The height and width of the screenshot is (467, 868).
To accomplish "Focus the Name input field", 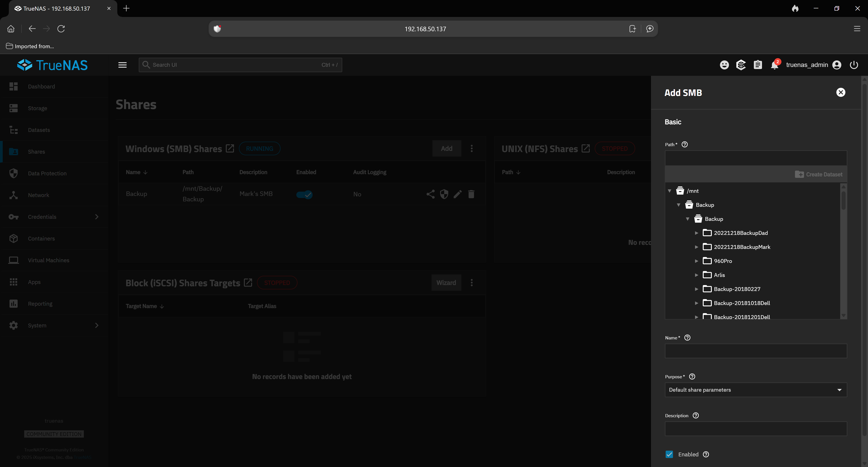I will coord(756,351).
